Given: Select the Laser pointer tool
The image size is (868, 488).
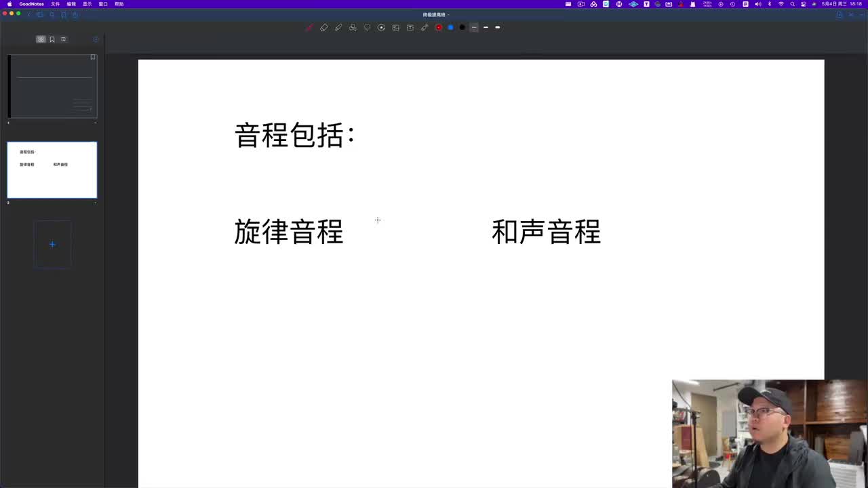Looking at the screenshot, I should [425, 28].
